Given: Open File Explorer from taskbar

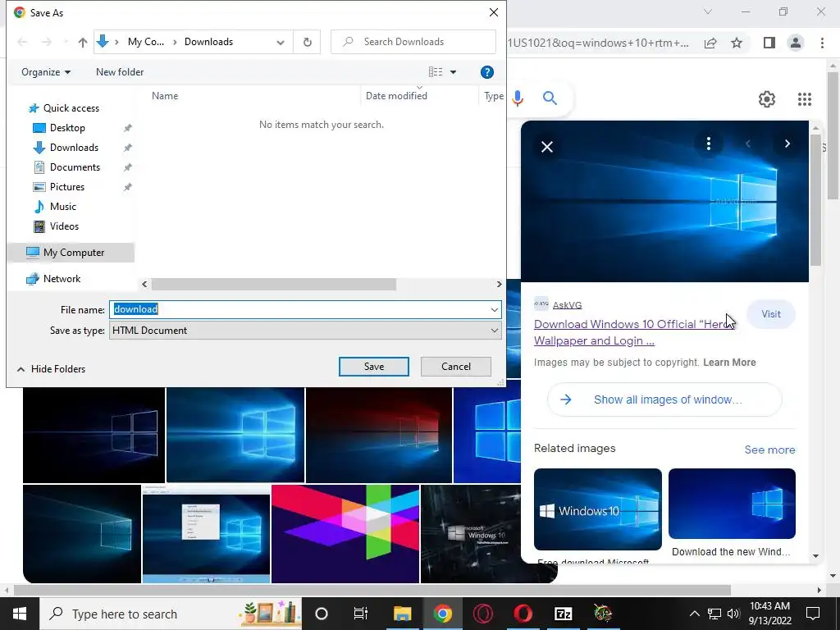Looking at the screenshot, I should [x=402, y=614].
